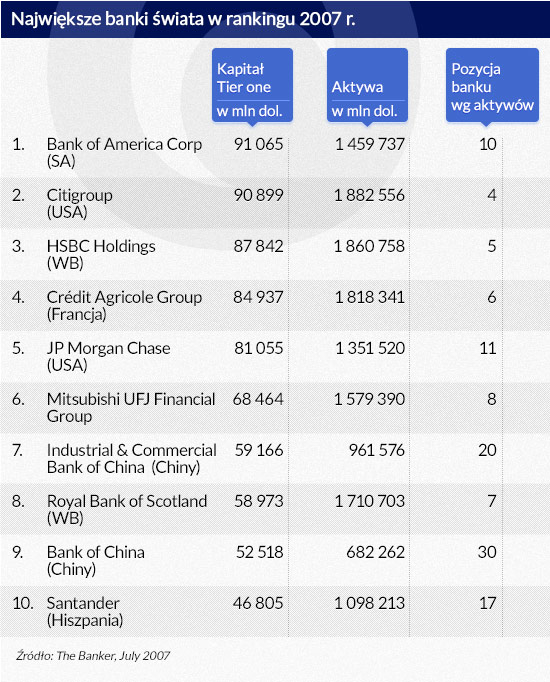
Task: Select the Bank of America Corp row
Action: (275, 152)
